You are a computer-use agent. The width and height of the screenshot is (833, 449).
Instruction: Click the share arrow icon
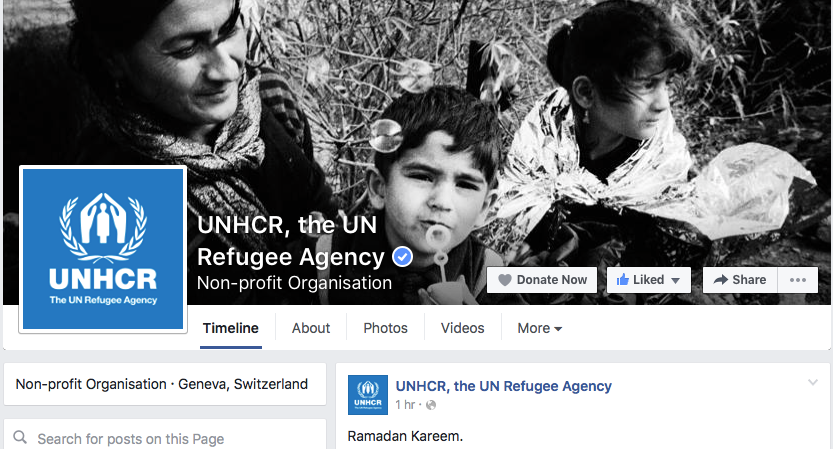coord(720,280)
